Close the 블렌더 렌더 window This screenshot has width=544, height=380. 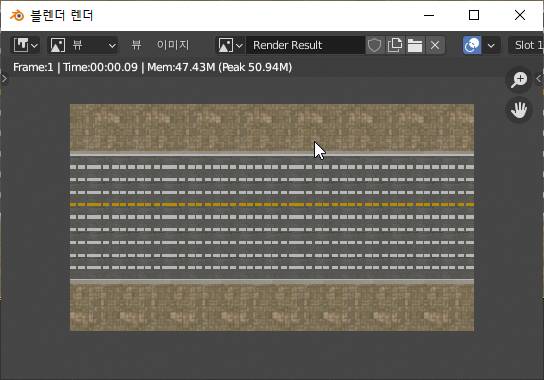pos(520,15)
